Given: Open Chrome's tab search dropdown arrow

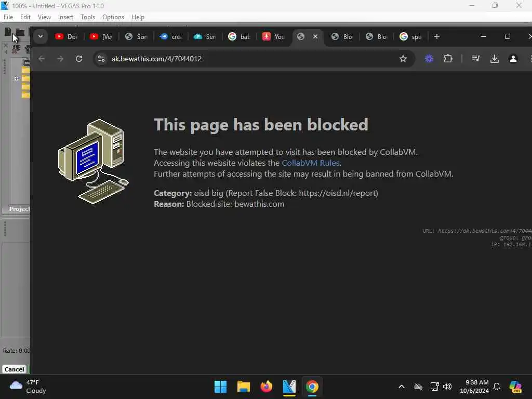Looking at the screenshot, I should (41, 37).
